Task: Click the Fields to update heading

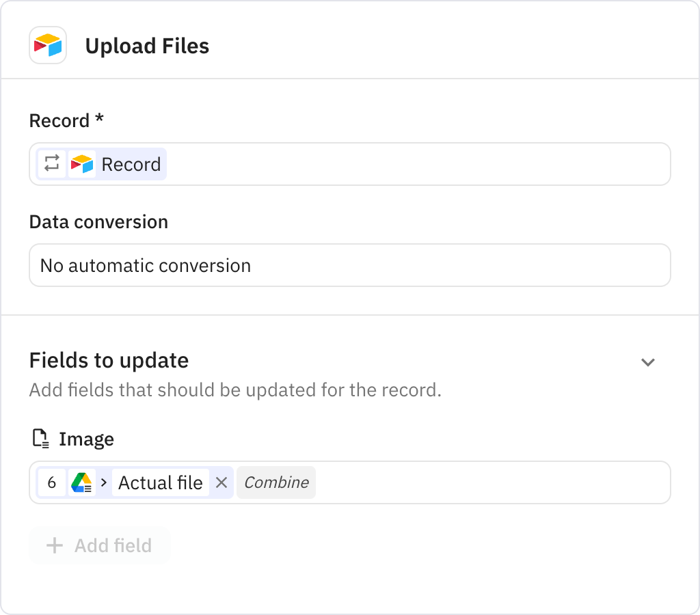Action: tap(109, 360)
